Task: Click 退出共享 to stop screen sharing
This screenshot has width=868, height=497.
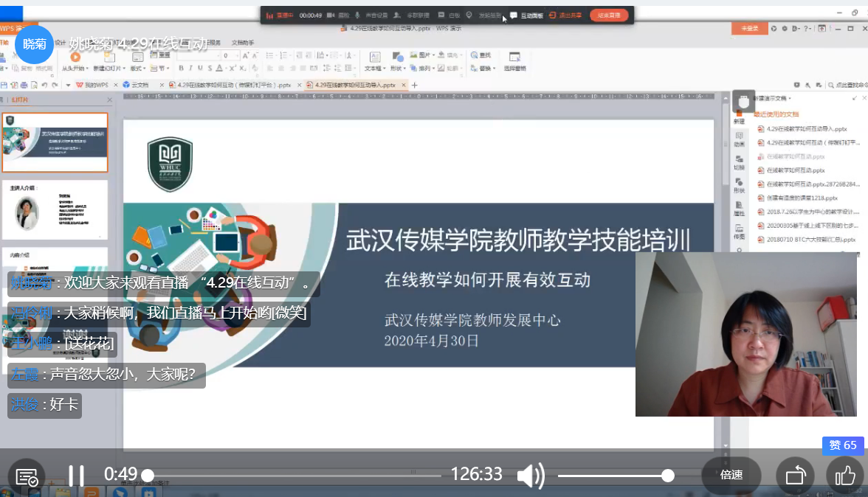Action: coord(565,15)
